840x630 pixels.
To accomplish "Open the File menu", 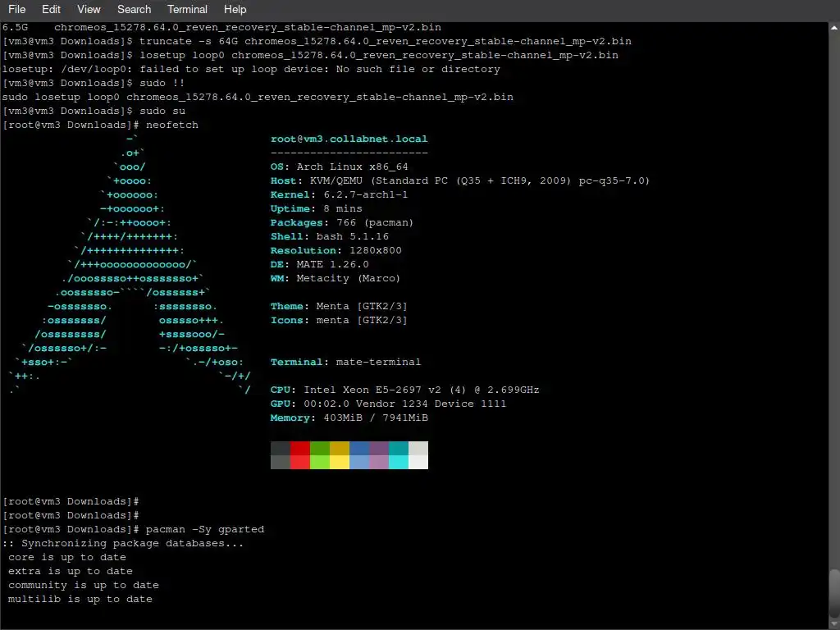I will [x=16, y=10].
